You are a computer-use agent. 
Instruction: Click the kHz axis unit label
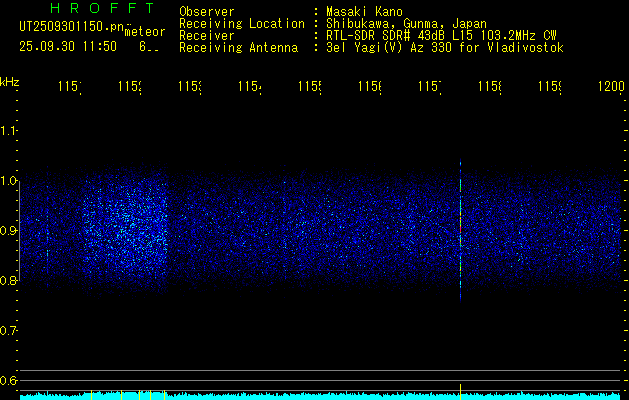tap(10, 82)
